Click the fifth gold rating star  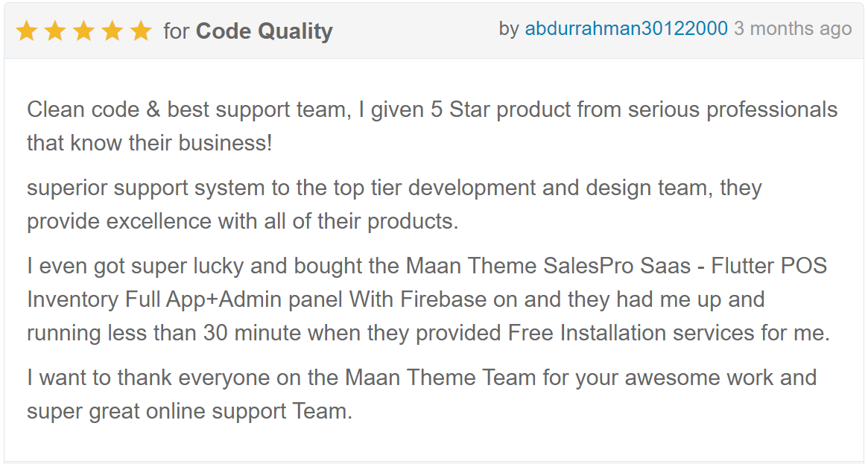[141, 31]
